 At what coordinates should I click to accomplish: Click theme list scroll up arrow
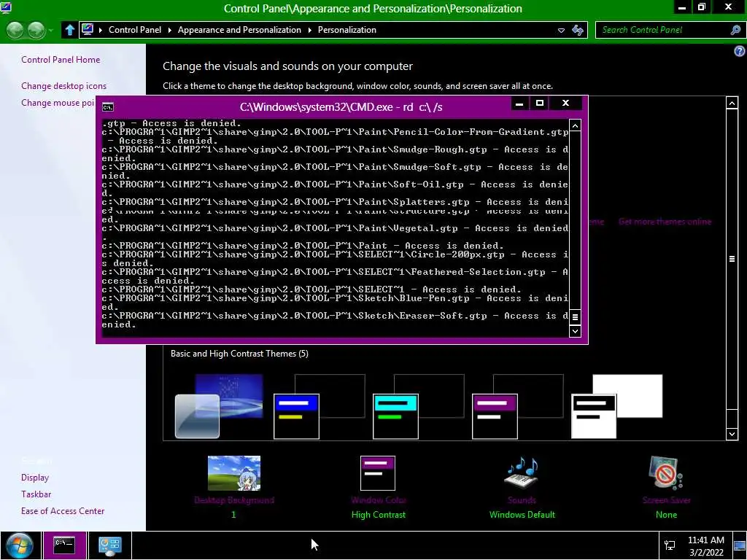[x=732, y=102]
